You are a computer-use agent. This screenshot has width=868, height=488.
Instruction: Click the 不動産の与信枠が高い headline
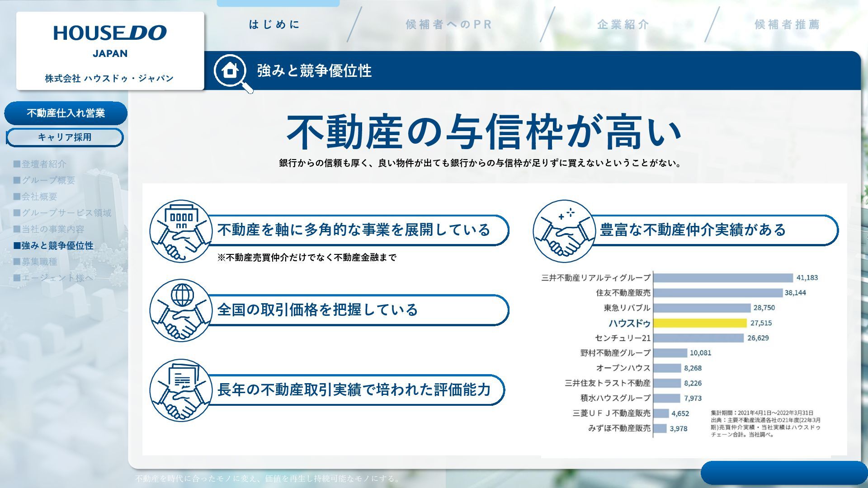pyautogui.click(x=484, y=132)
